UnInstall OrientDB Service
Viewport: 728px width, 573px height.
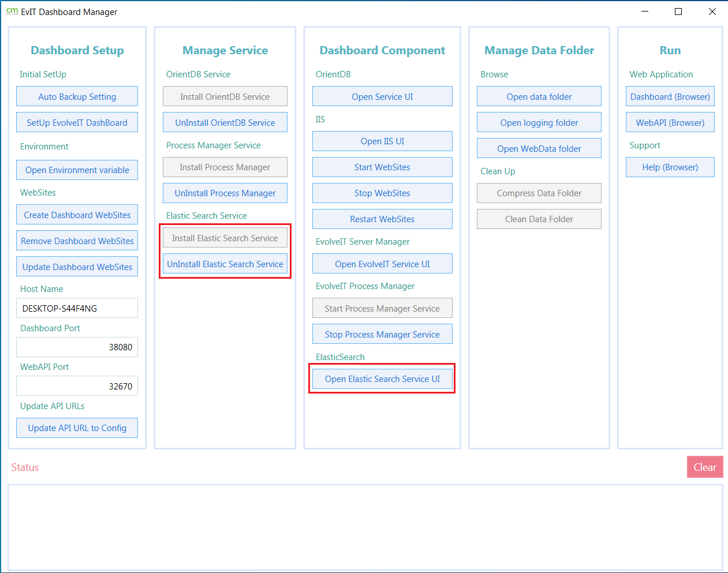(x=225, y=122)
